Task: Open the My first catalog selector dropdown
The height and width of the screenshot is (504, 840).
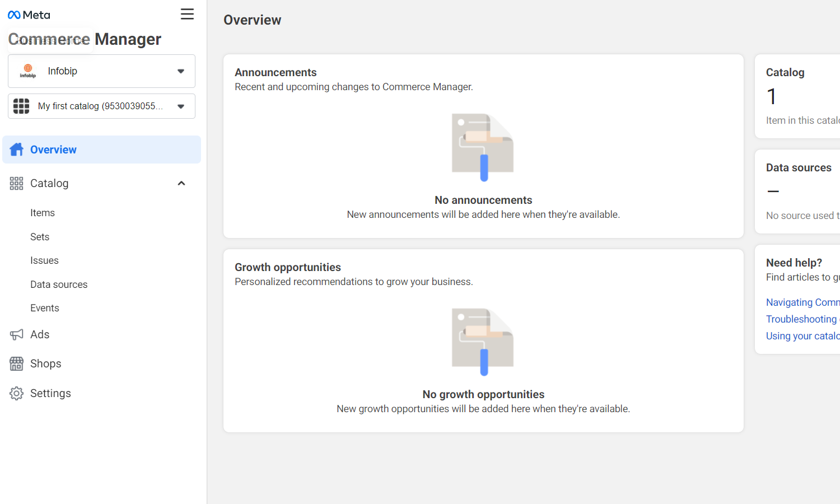Action: pyautogui.click(x=180, y=106)
